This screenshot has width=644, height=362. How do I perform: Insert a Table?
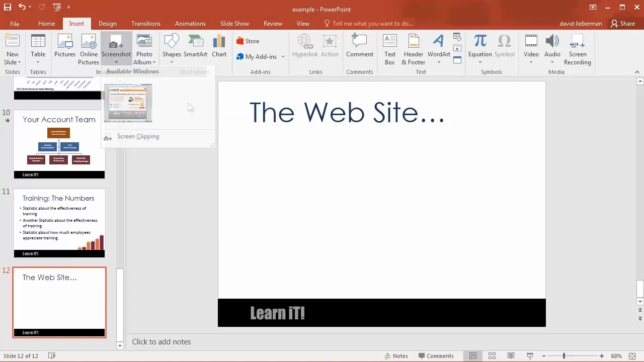tap(38, 49)
